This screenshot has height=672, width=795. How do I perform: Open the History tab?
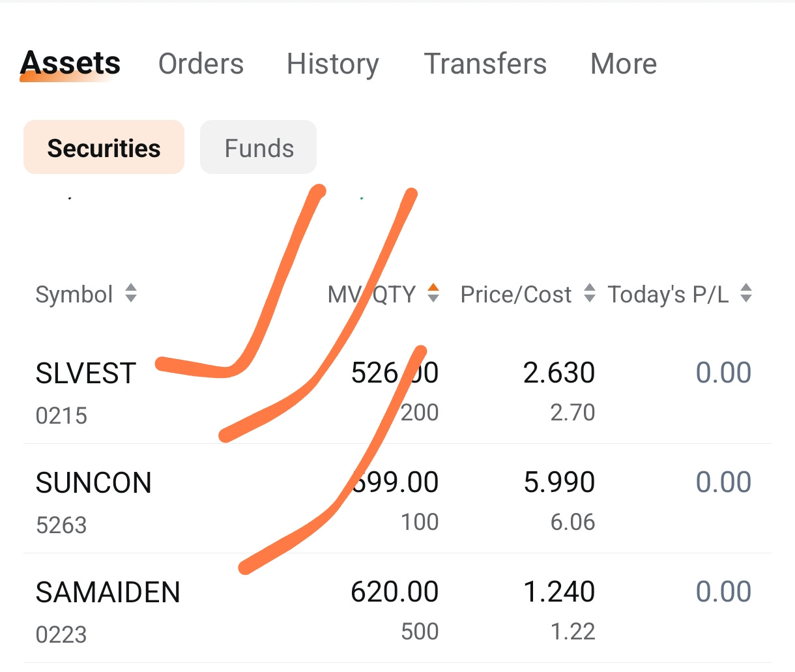tap(333, 64)
